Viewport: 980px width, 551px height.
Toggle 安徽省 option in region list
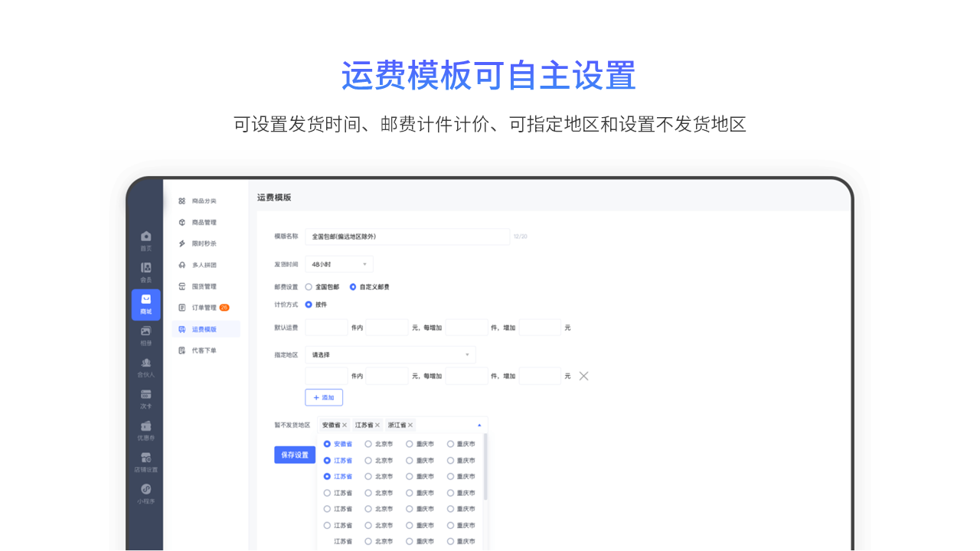click(x=338, y=444)
